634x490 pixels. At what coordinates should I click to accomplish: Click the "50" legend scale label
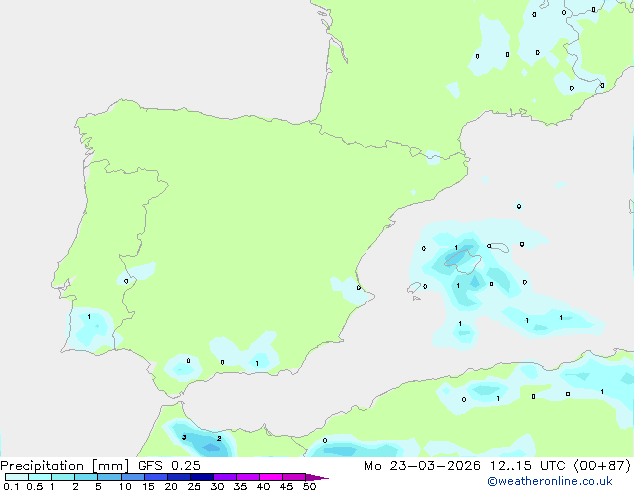click(x=309, y=486)
